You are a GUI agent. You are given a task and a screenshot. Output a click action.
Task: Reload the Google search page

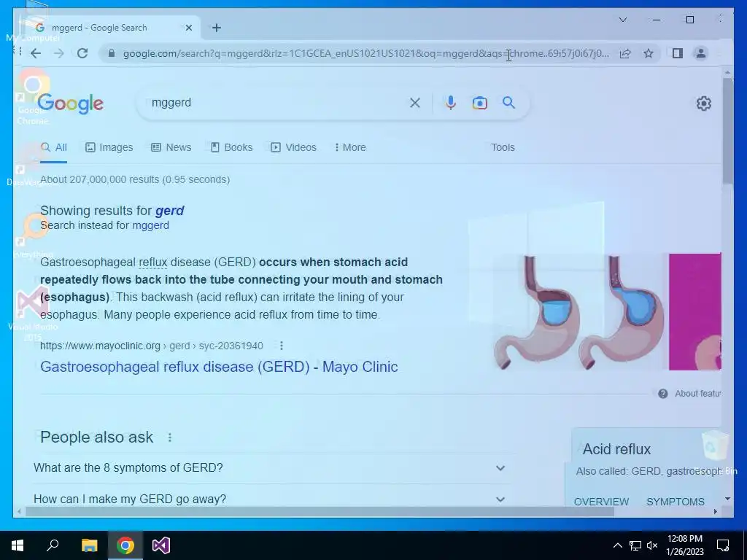click(x=82, y=53)
